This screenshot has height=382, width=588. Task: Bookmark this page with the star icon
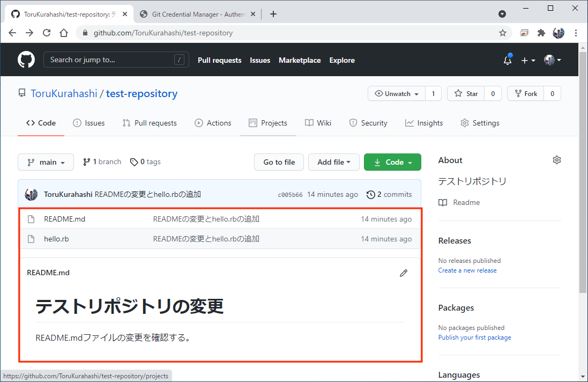[503, 33]
